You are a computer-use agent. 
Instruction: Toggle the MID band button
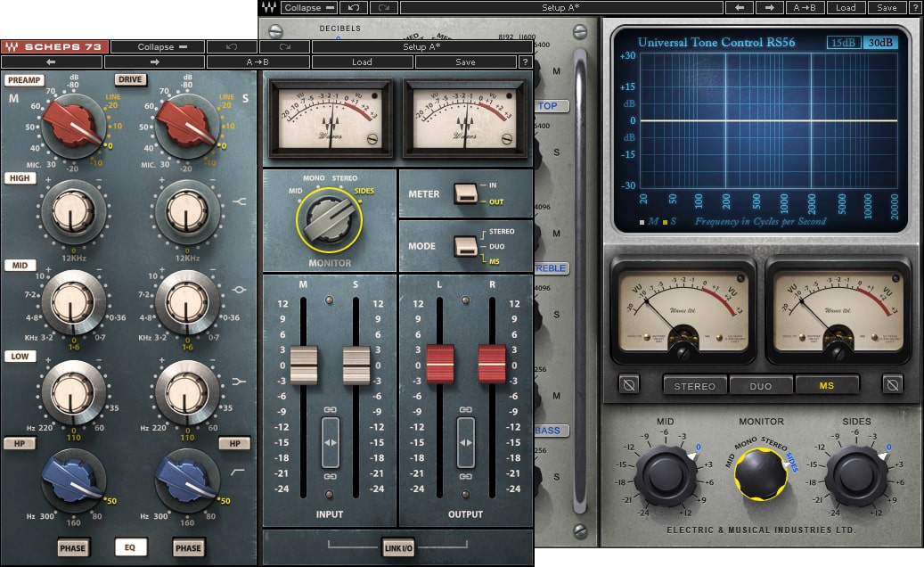(20, 266)
